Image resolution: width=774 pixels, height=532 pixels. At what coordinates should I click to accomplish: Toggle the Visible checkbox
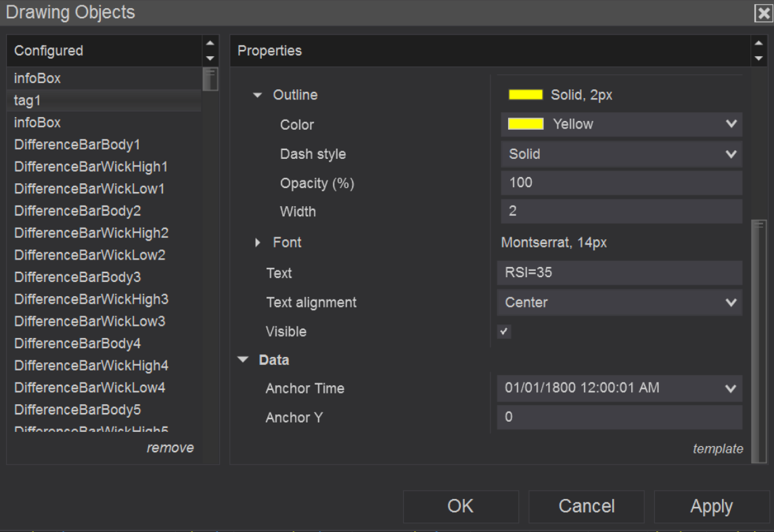504,332
